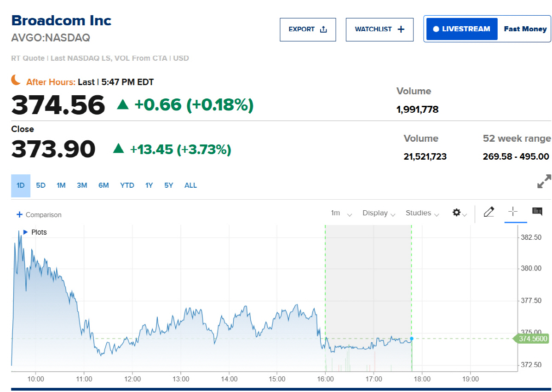Add a Comparison symbol
552x392 pixels.
[x=39, y=215]
